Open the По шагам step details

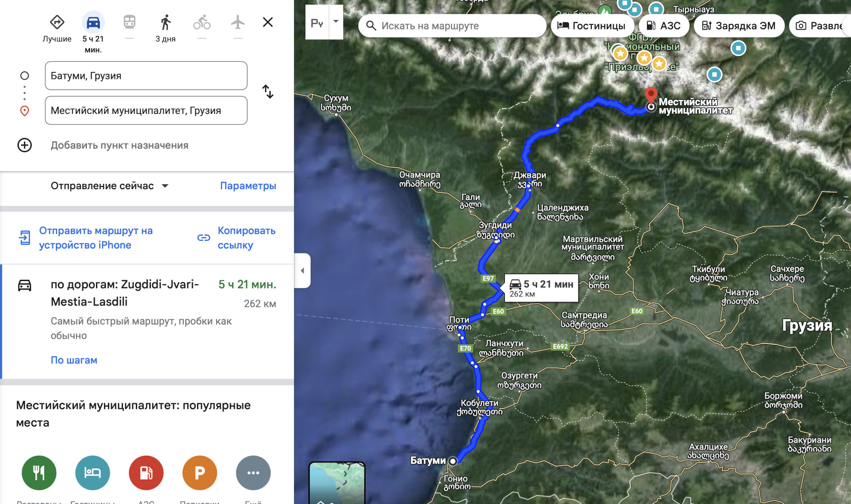74,360
